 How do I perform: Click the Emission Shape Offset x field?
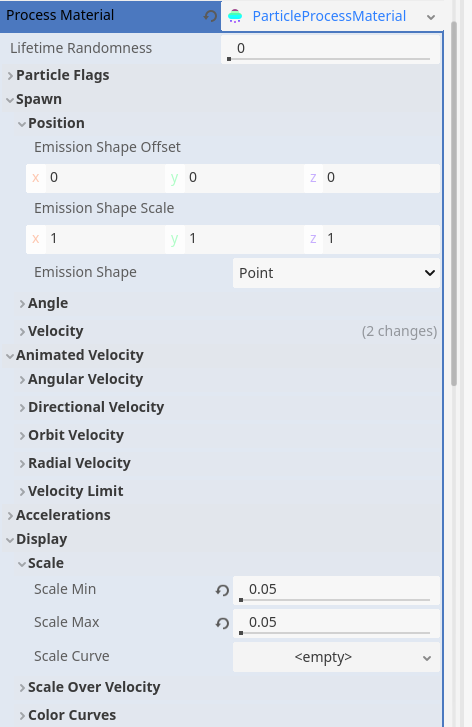[x=95, y=178]
